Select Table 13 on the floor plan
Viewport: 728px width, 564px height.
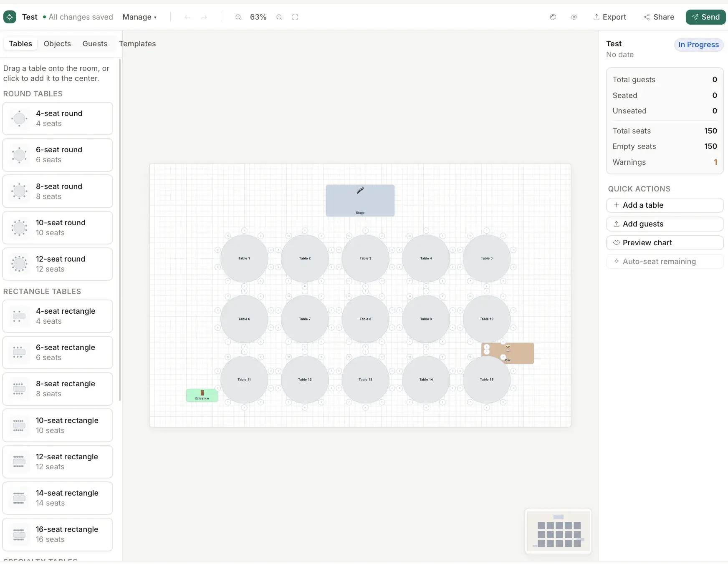click(x=365, y=379)
